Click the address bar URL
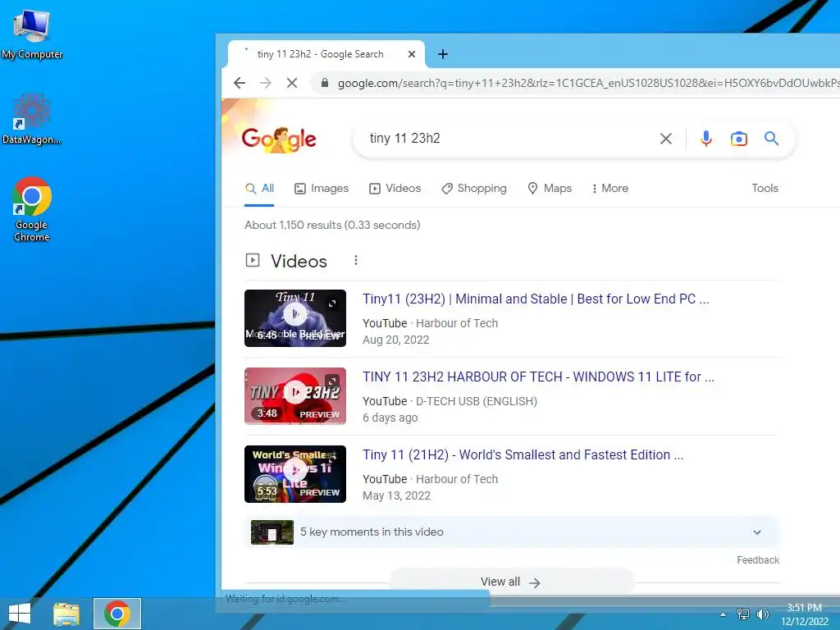The width and height of the screenshot is (840, 630). point(588,83)
